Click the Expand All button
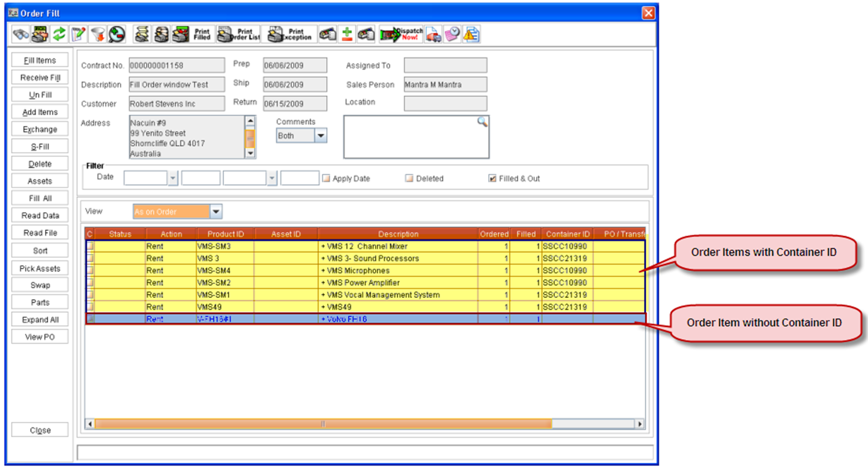This screenshot has width=868, height=470. coord(40,320)
